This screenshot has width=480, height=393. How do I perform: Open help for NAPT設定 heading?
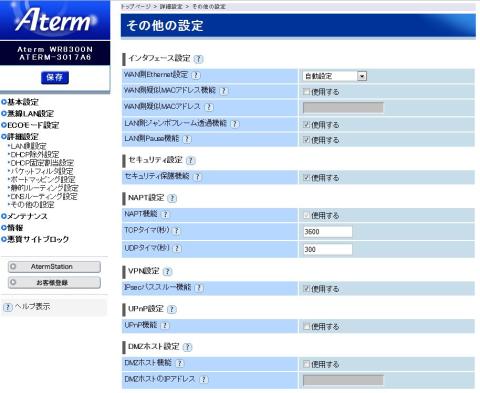coord(172,198)
